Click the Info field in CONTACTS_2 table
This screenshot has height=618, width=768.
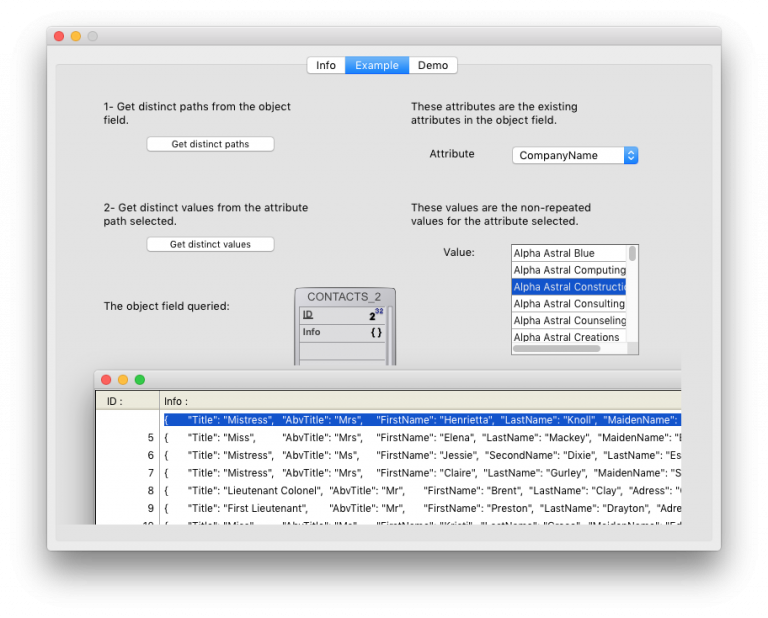[x=341, y=333]
